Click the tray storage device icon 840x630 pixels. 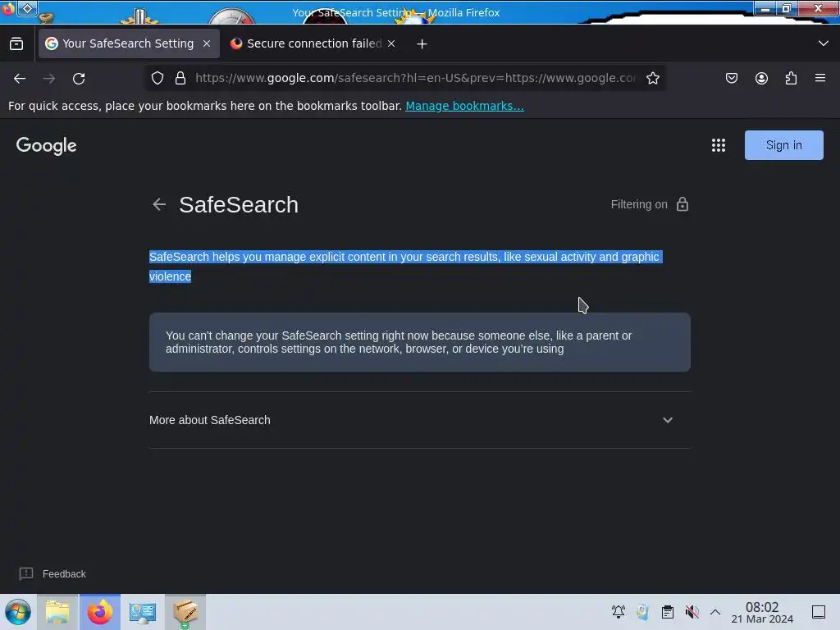tap(642, 612)
